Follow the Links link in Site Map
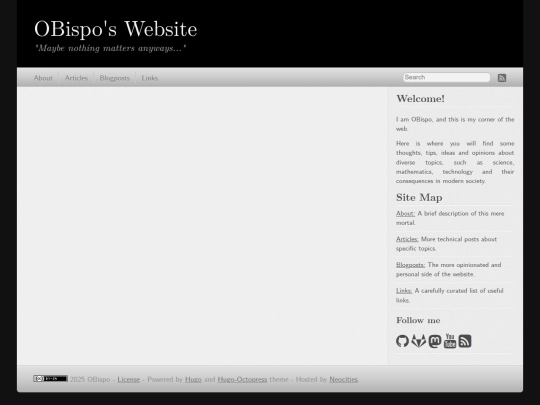Screen dimensions: 540x405 tap(404, 291)
